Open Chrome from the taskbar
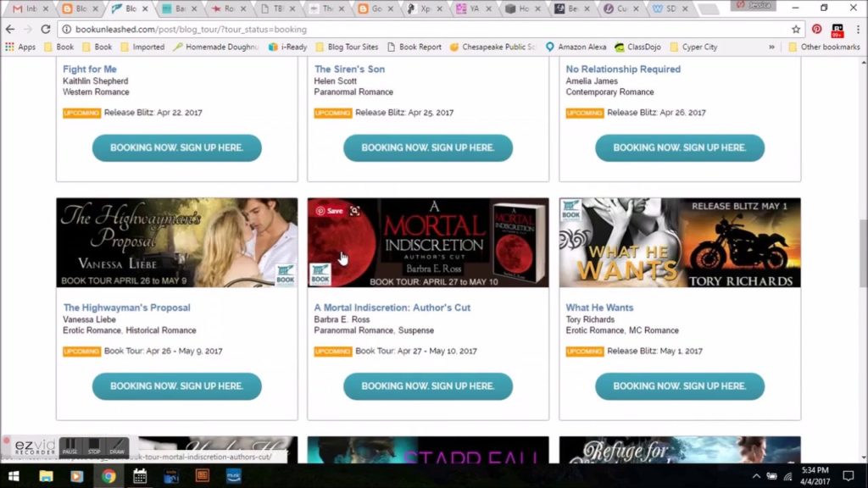 [x=108, y=476]
